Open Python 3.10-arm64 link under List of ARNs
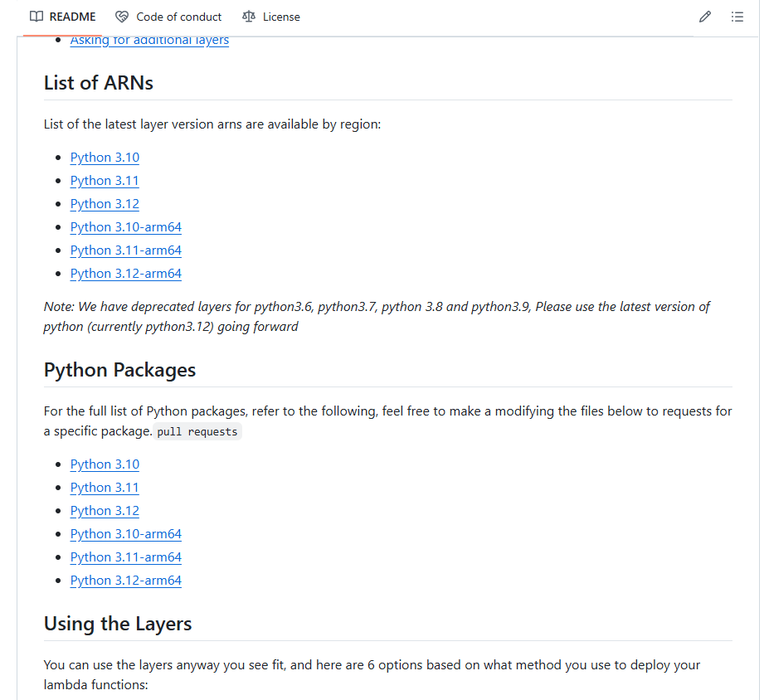 [125, 227]
